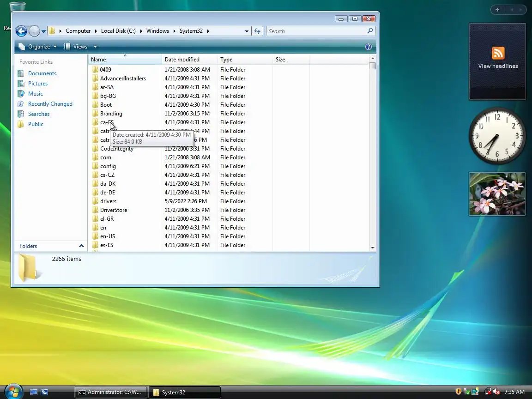532x399 pixels.
Task: Select the en folder icon
Action: (x=95, y=228)
